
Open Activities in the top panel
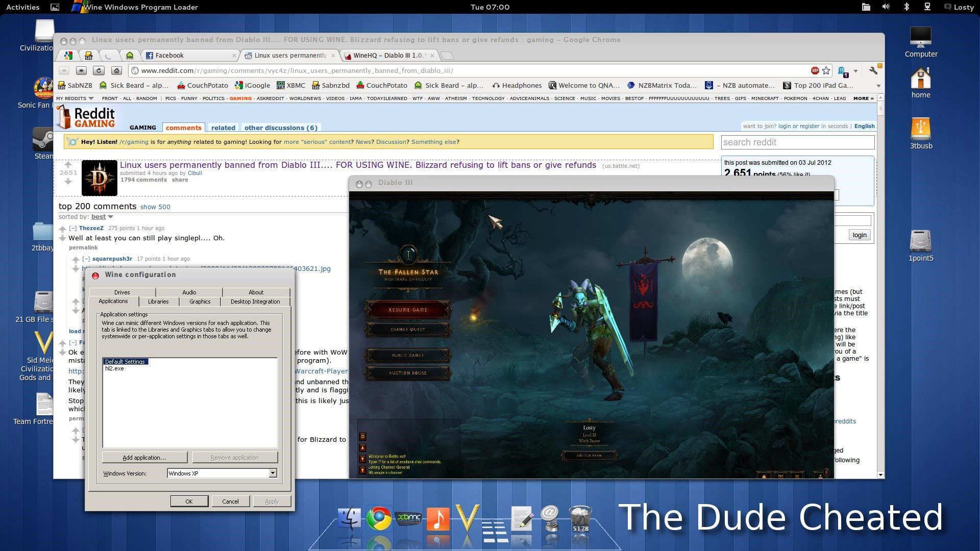click(22, 7)
